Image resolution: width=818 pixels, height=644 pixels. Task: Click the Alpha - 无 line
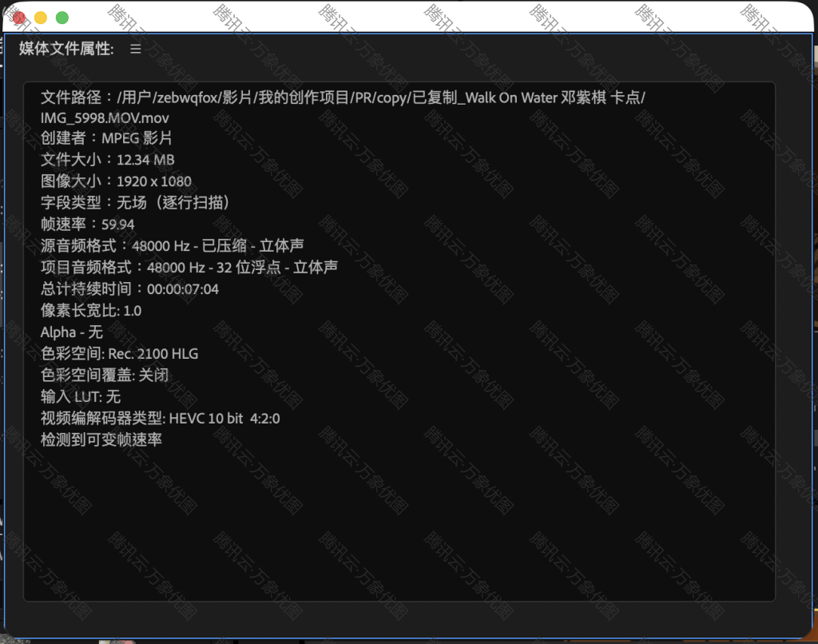[72, 332]
